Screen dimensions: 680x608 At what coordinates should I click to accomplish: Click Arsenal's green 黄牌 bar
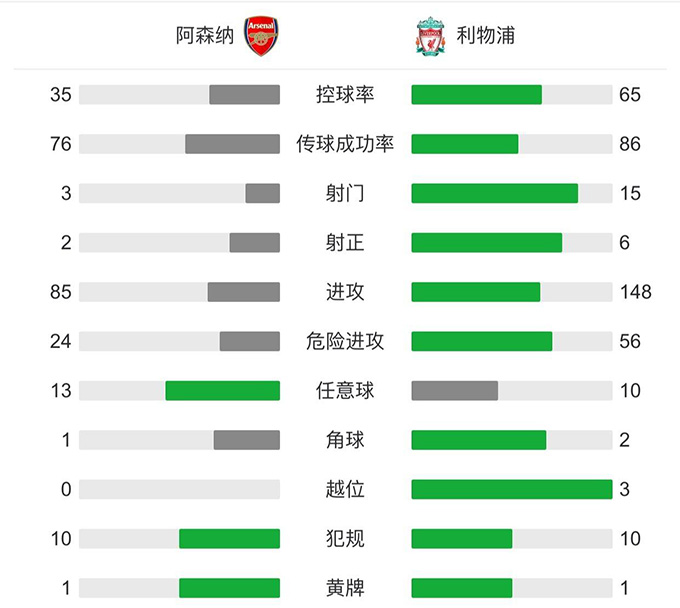pyautogui.click(x=229, y=587)
